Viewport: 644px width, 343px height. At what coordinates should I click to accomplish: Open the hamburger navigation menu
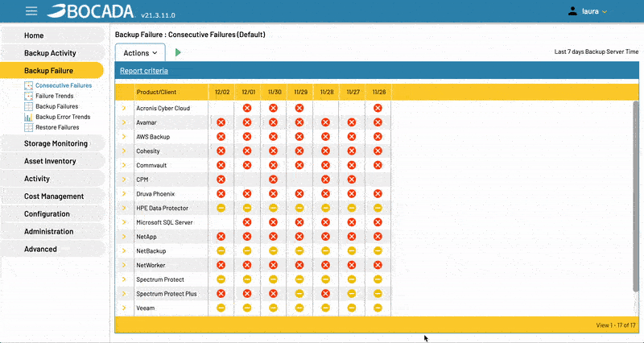pos(31,11)
